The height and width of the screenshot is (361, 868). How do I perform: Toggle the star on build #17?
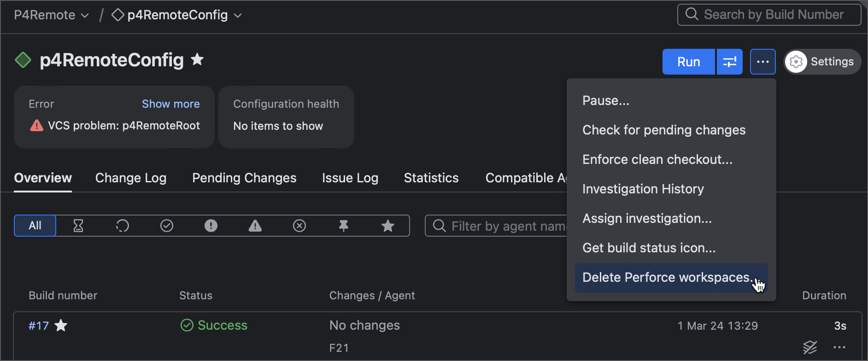click(x=61, y=326)
